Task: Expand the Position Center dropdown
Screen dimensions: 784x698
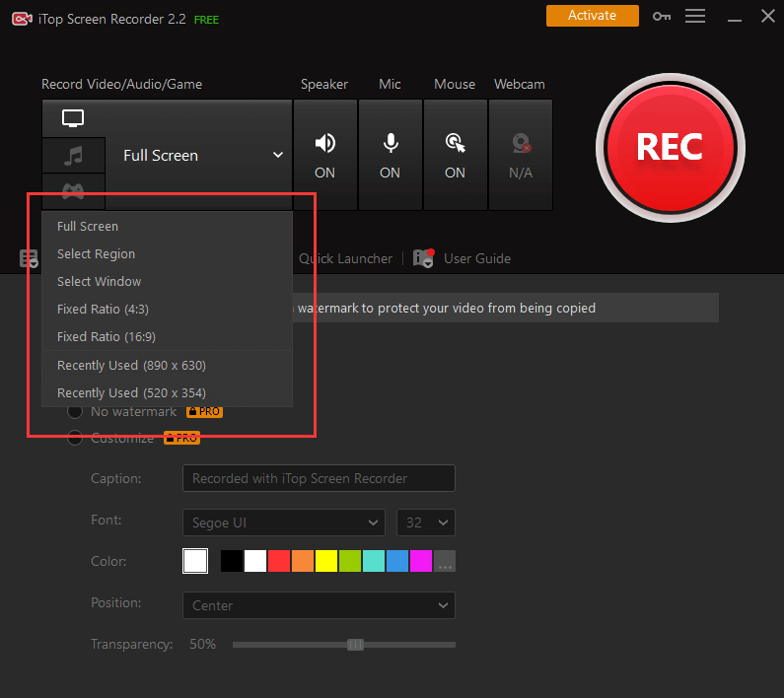Action: click(x=318, y=605)
